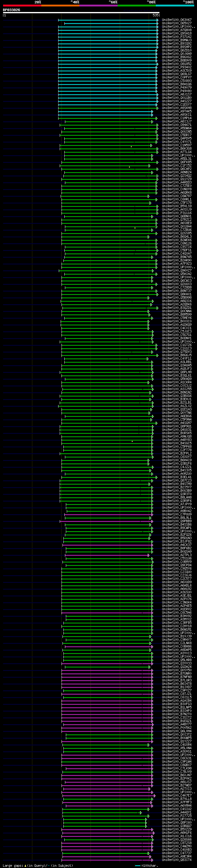Click the purple ~60% identity legend segment

point(98,6)
